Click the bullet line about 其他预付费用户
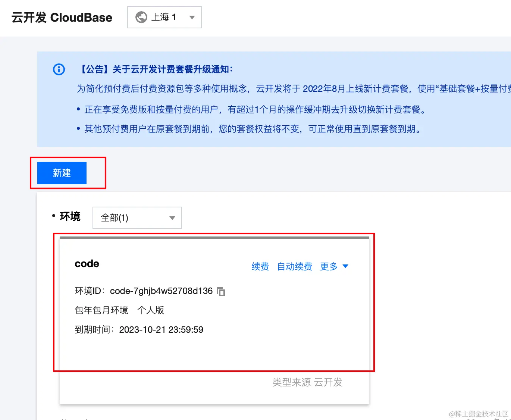511x420 pixels. tap(249, 129)
